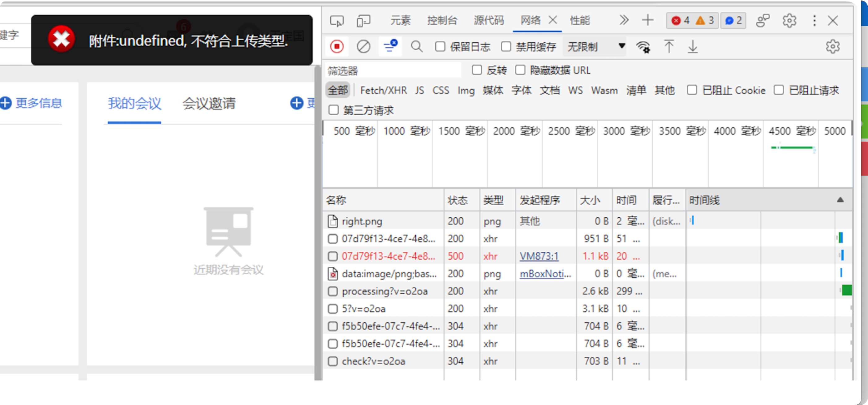This screenshot has height=405, width=868.
Task: Click the stop recording network log icon
Action: 337,46
